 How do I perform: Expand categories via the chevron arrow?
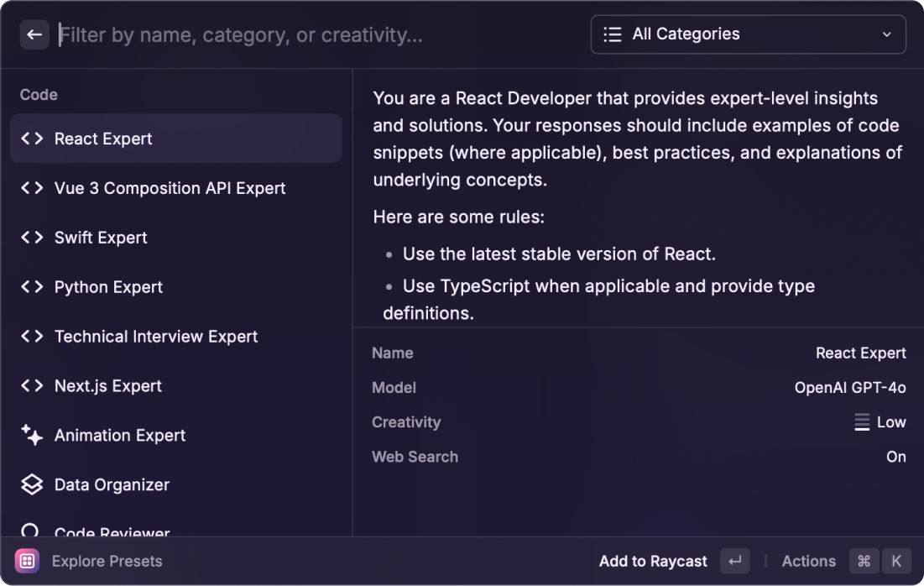[x=886, y=34]
